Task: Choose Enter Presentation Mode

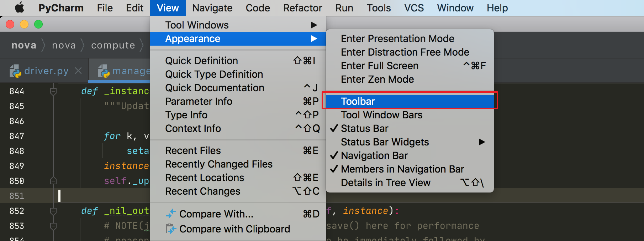Action: (x=397, y=39)
